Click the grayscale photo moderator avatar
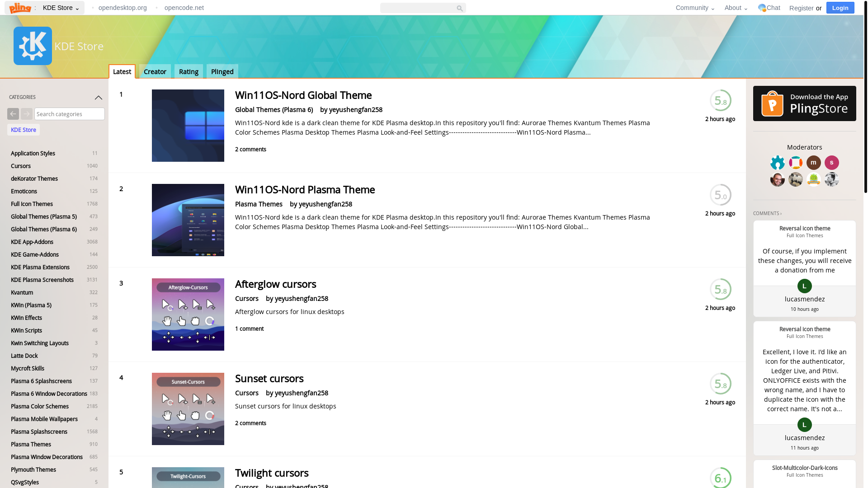The height and width of the screenshot is (488, 868). point(831,179)
